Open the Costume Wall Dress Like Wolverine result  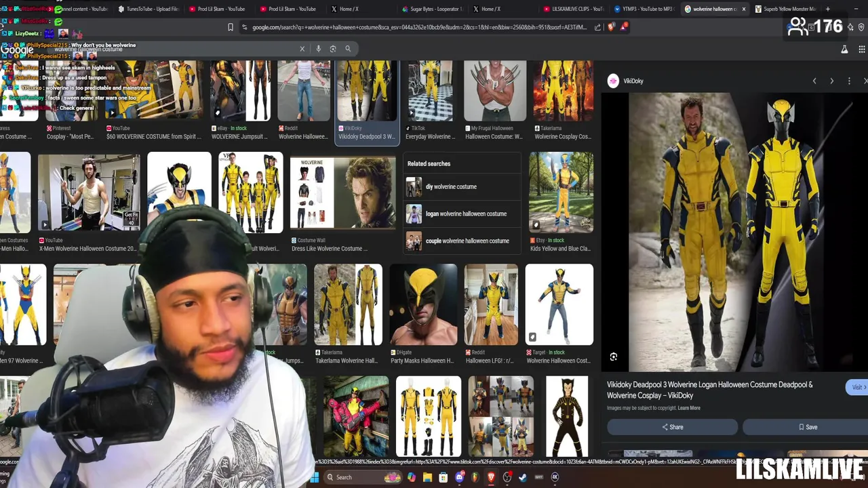(342, 203)
